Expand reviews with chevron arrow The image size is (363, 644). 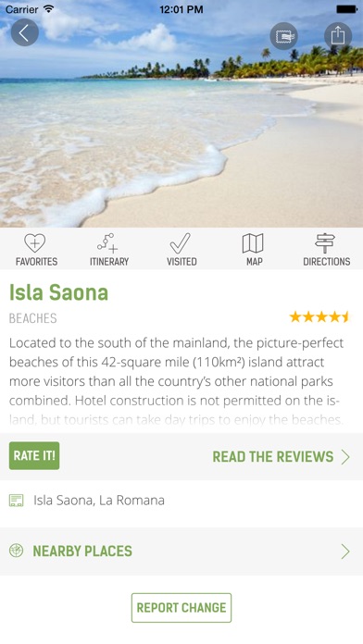click(345, 457)
